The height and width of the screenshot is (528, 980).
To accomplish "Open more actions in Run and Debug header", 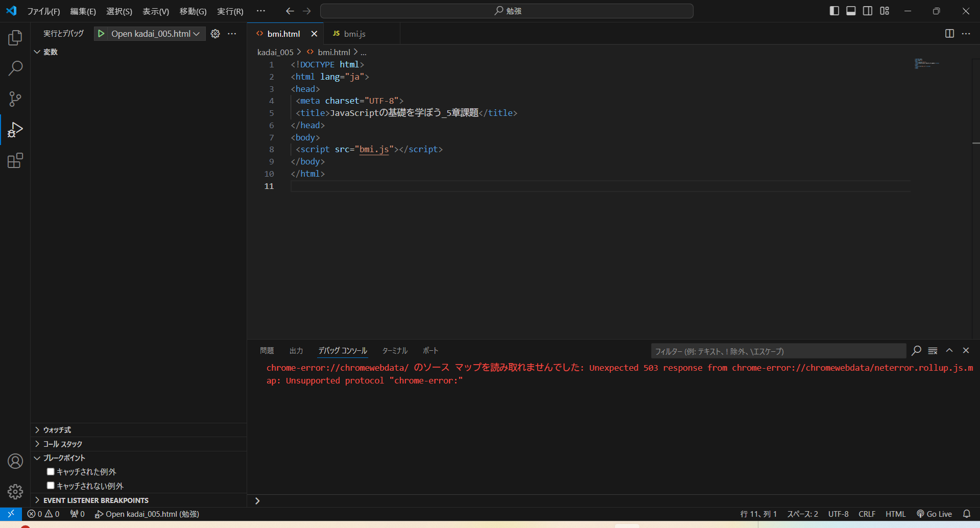I will point(232,34).
